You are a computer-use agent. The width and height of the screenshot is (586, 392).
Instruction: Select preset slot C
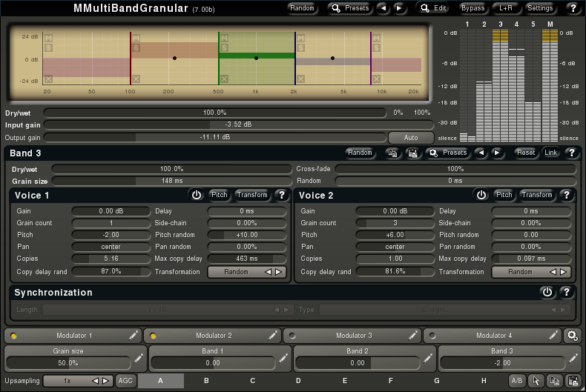253,381
